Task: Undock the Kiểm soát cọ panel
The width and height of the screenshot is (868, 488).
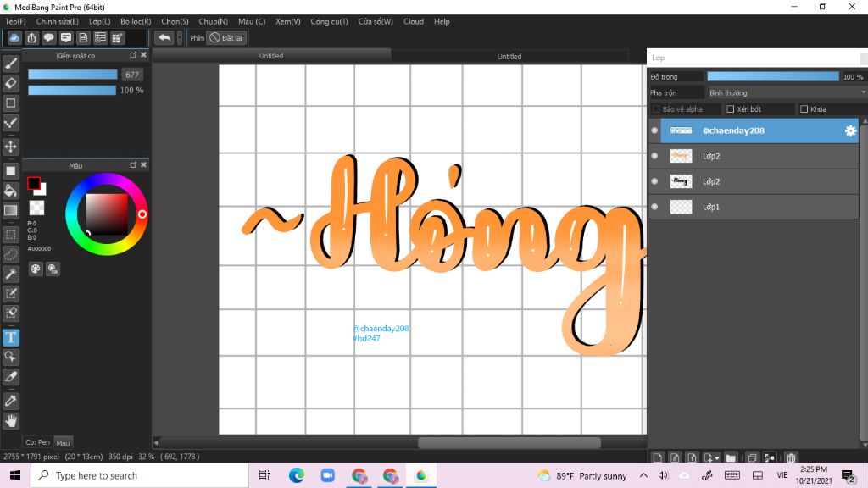Action: pos(133,55)
